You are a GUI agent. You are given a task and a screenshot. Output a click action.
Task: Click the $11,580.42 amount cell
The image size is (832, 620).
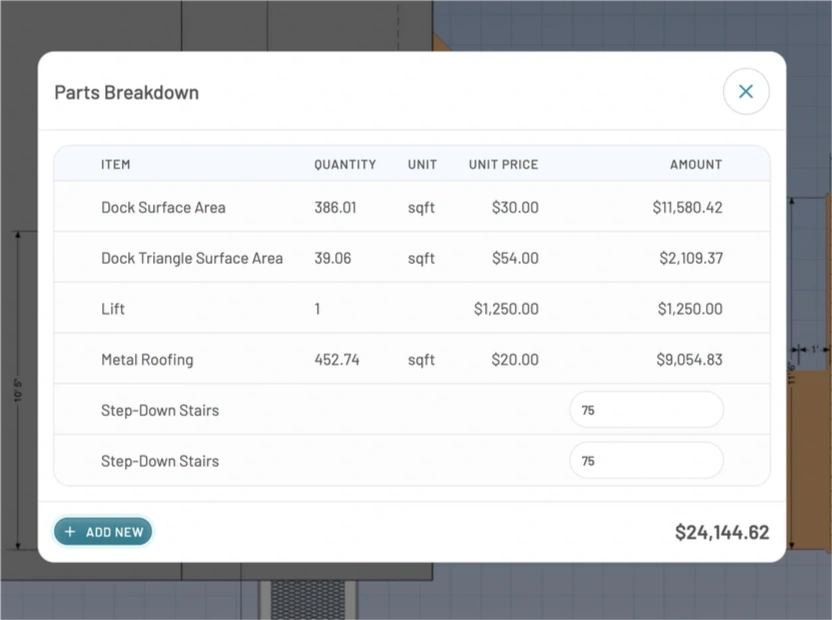[688, 207]
